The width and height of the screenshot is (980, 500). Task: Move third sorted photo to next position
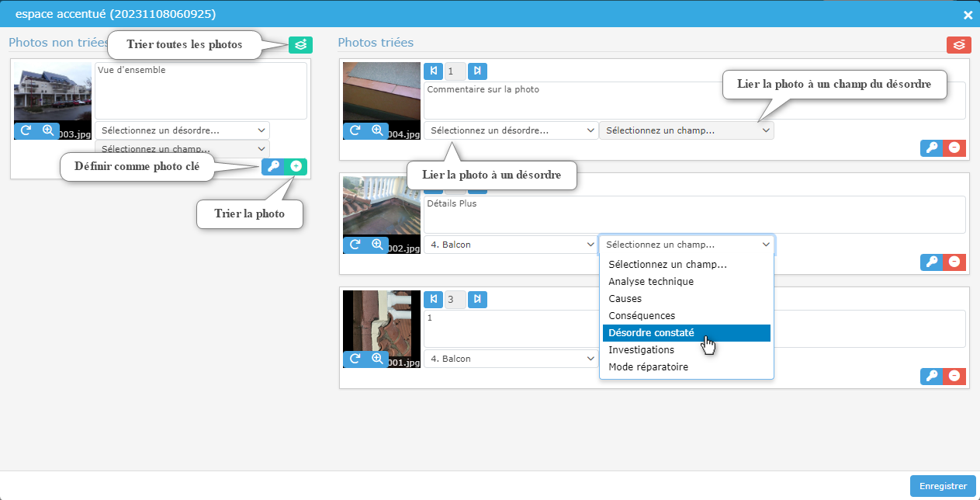pos(478,299)
